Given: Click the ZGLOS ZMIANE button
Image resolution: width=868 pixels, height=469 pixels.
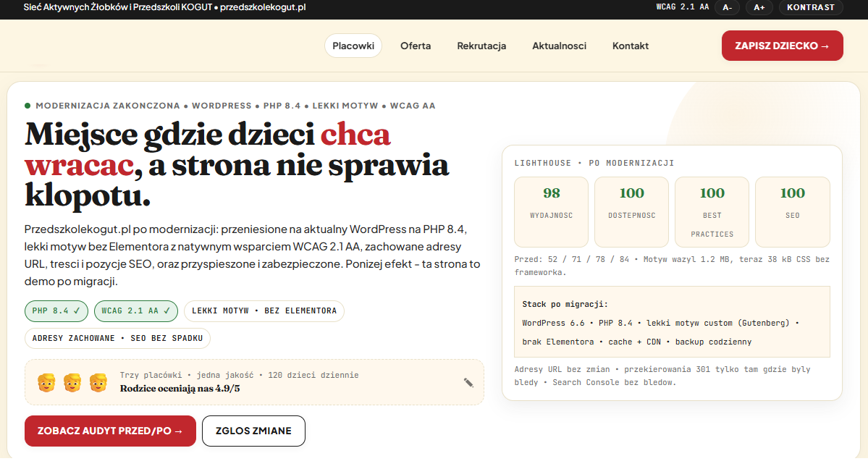Looking at the screenshot, I should pyautogui.click(x=253, y=431).
